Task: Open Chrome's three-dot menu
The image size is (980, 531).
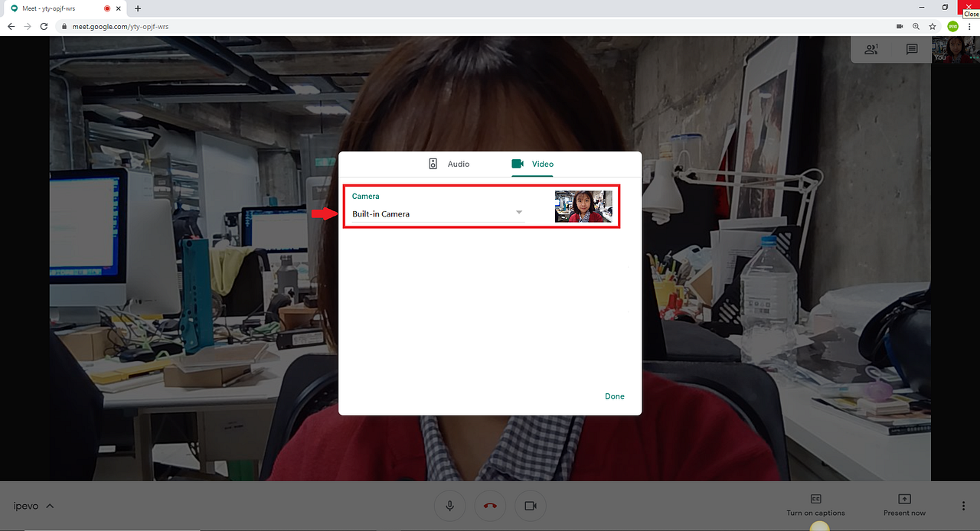Action: point(969,26)
